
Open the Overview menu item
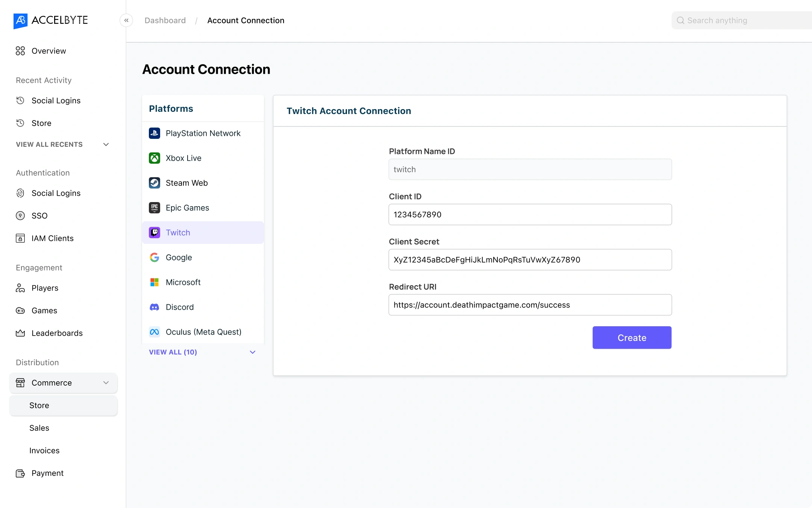(48, 51)
